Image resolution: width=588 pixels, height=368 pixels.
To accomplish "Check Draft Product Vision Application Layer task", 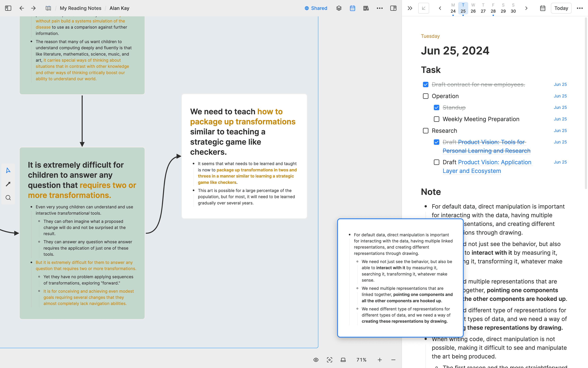I will click(x=437, y=162).
